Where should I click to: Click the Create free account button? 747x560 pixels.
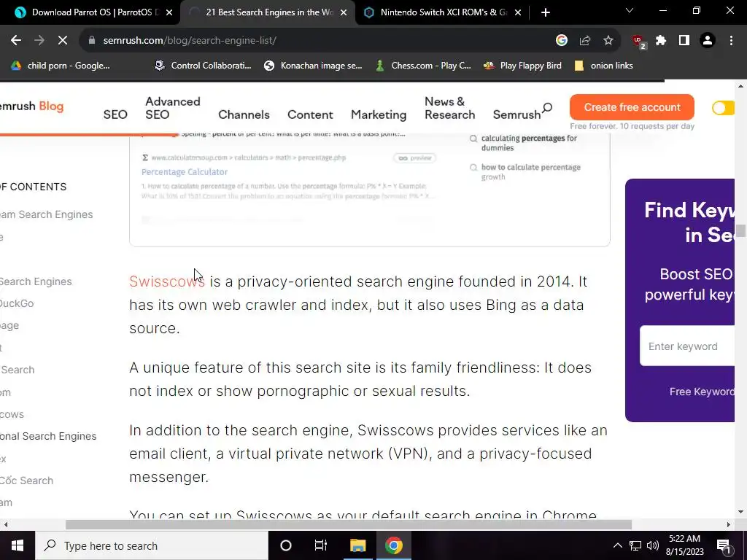point(632,107)
